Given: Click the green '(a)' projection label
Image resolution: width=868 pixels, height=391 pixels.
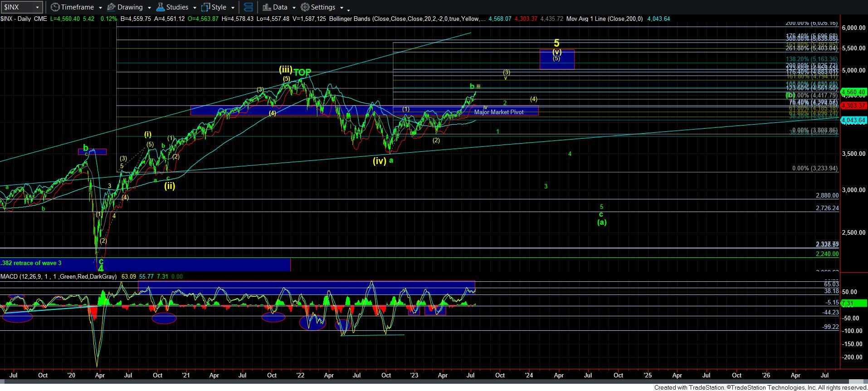Looking at the screenshot, I should (x=602, y=222).
